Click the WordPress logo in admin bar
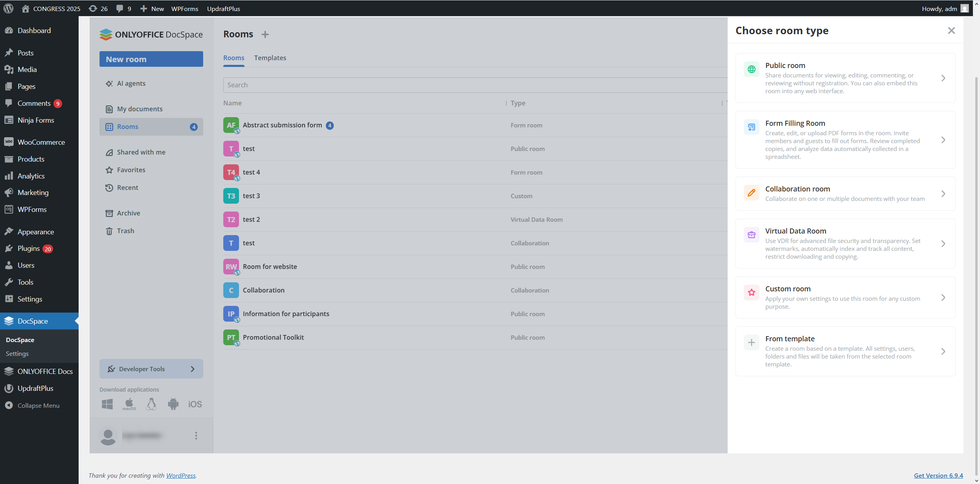Image resolution: width=980 pixels, height=484 pixels. coord(8,8)
